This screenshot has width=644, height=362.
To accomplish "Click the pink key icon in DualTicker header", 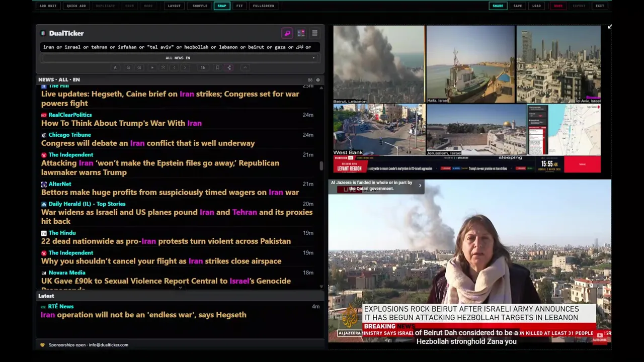I will pyautogui.click(x=287, y=33).
